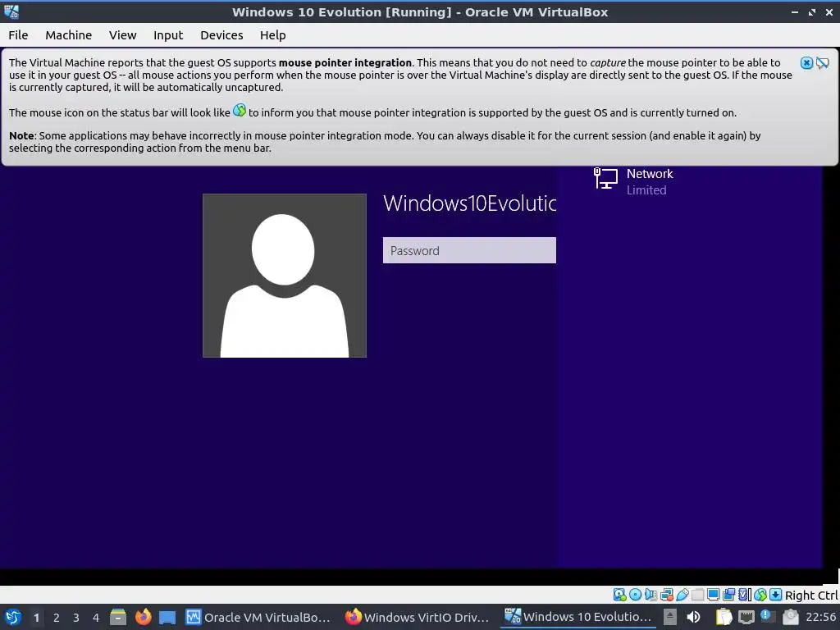Open the clipboard manager tray icon
The width and height of the screenshot is (840, 630).
point(724,617)
